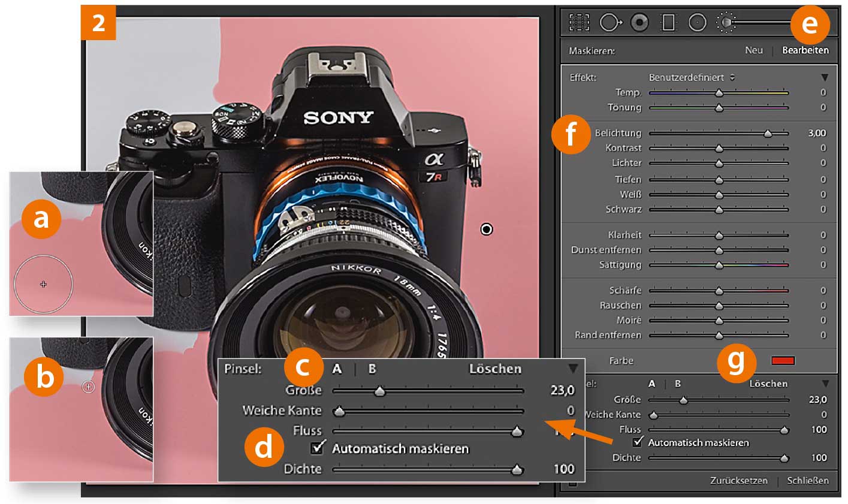Click the Rand entfernen slider handle
This screenshot has height=504, width=848.
pos(719,336)
